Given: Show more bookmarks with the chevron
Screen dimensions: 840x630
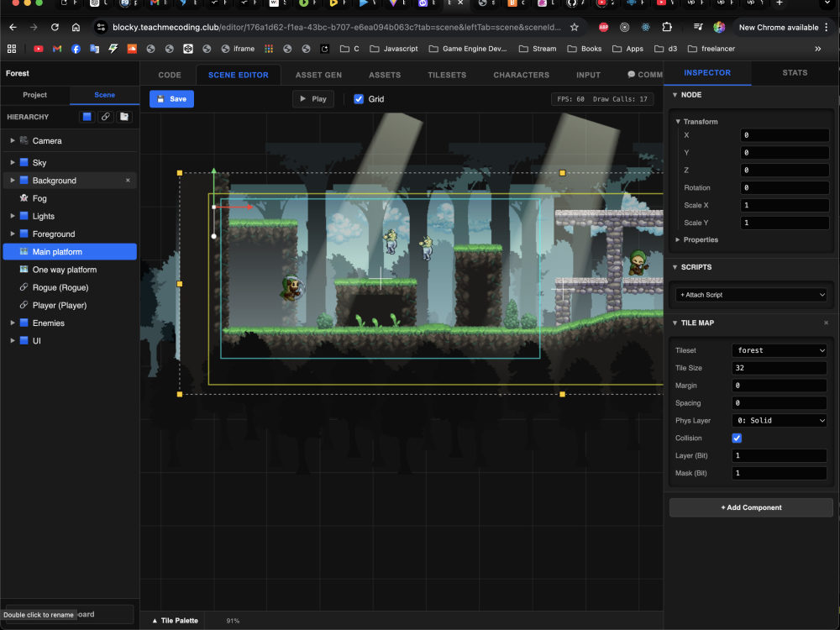Looking at the screenshot, I should (818, 49).
